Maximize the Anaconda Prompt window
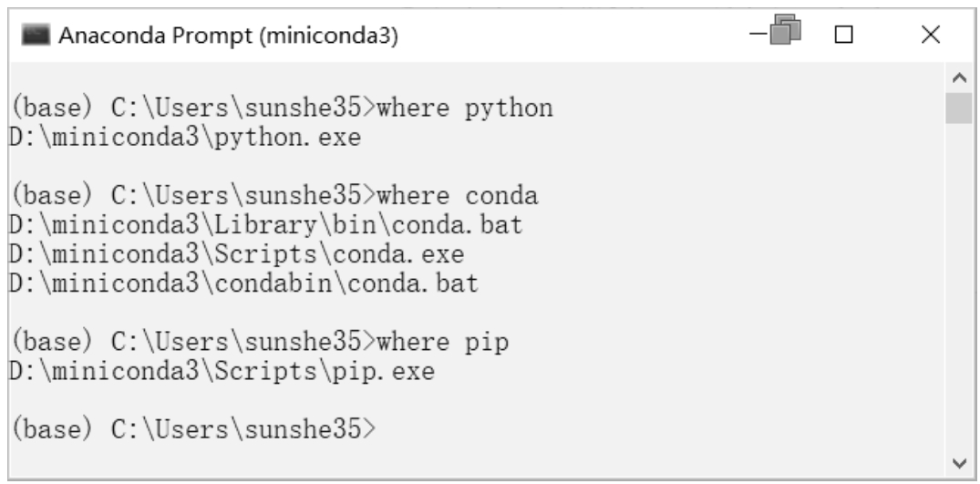Viewport: 980px width, 484px height. pyautogui.click(x=844, y=35)
